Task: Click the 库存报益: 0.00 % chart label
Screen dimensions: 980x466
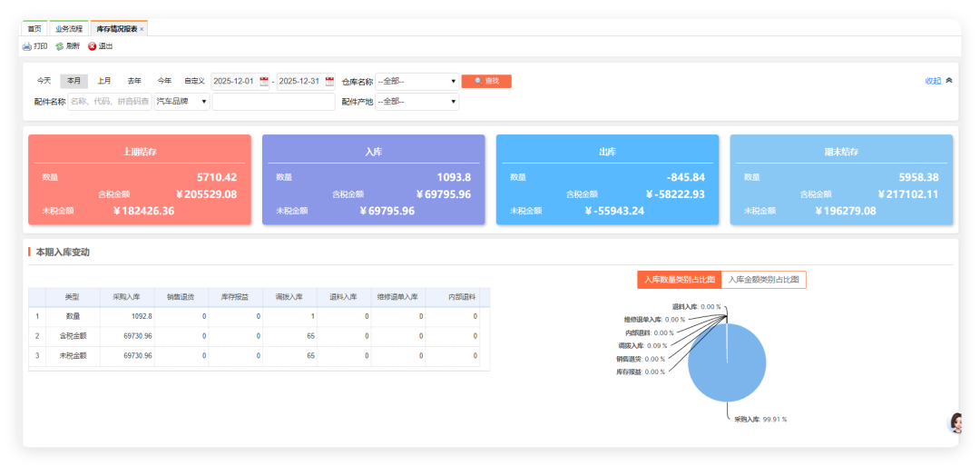Action: pyautogui.click(x=641, y=372)
